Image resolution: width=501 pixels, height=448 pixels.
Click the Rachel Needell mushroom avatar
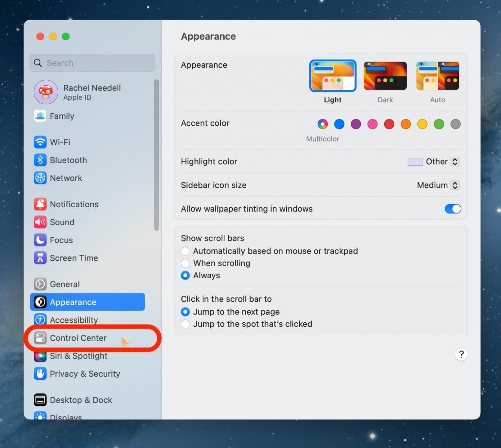tap(46, 92)
